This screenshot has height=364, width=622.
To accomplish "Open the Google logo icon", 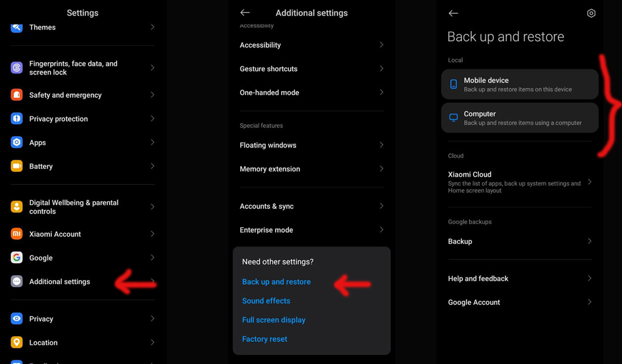I will (x=17, y=258).
